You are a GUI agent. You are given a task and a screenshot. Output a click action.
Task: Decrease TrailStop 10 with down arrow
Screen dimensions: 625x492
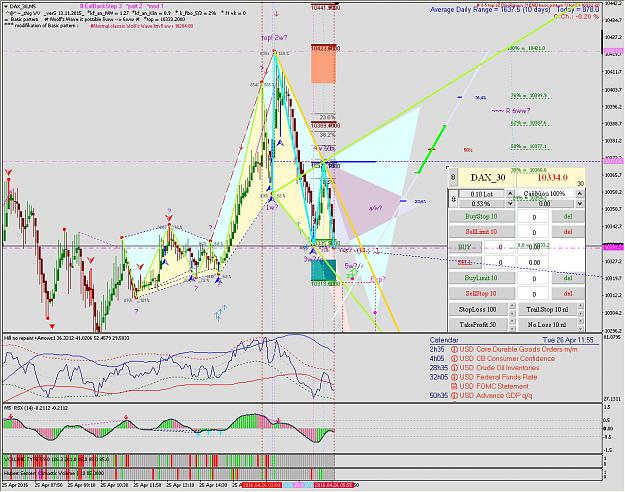tap(580, 313)
